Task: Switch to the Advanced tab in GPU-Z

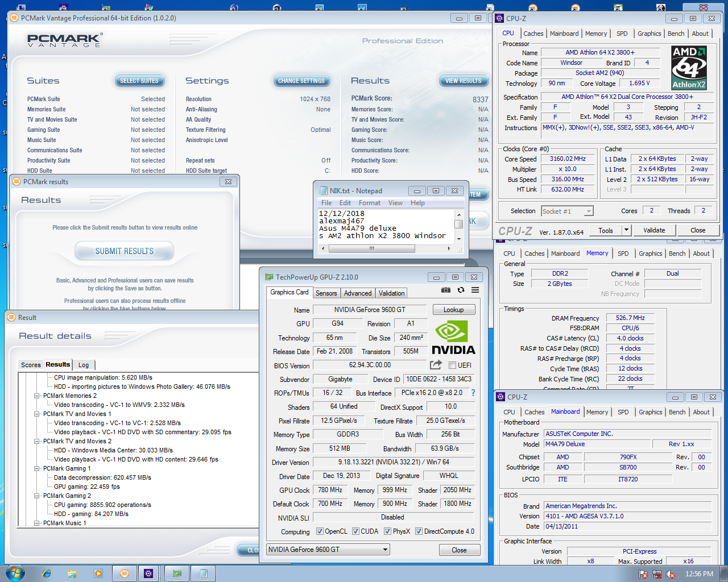Action: (x=358, y=293)
